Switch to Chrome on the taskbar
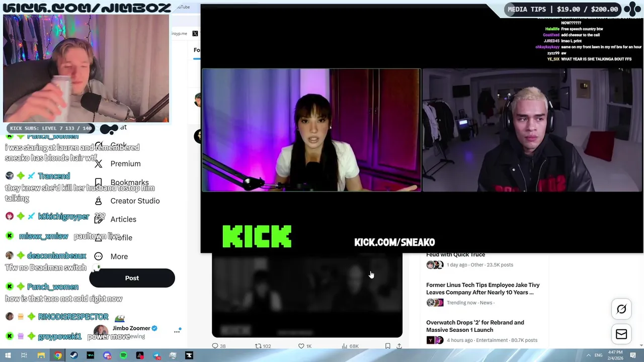 click(x=58, y=355)
